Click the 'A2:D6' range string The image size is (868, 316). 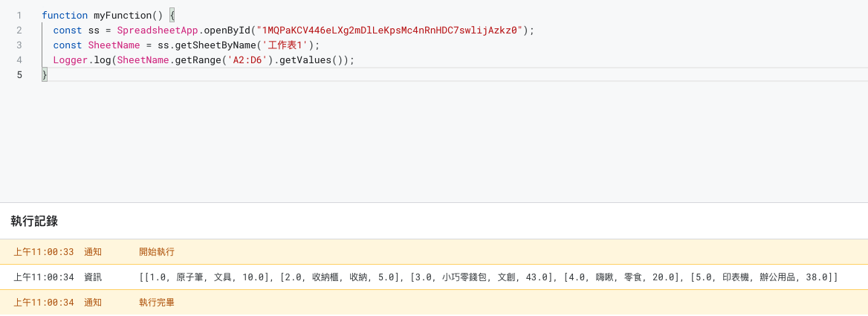(x=247, y=59)
